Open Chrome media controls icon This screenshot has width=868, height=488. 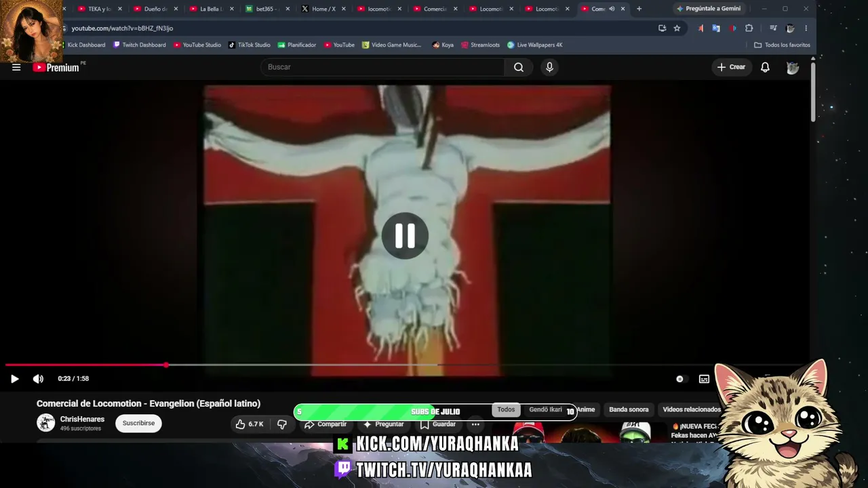coord(773,28)
